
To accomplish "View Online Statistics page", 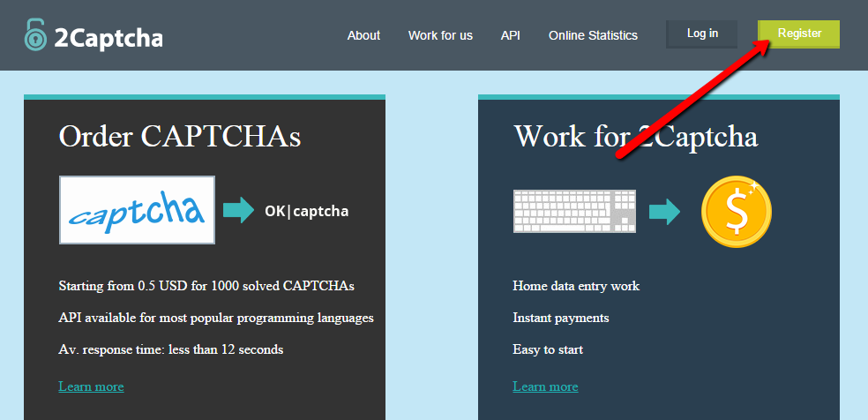I will pyautogui.click(x=593, y=35).
